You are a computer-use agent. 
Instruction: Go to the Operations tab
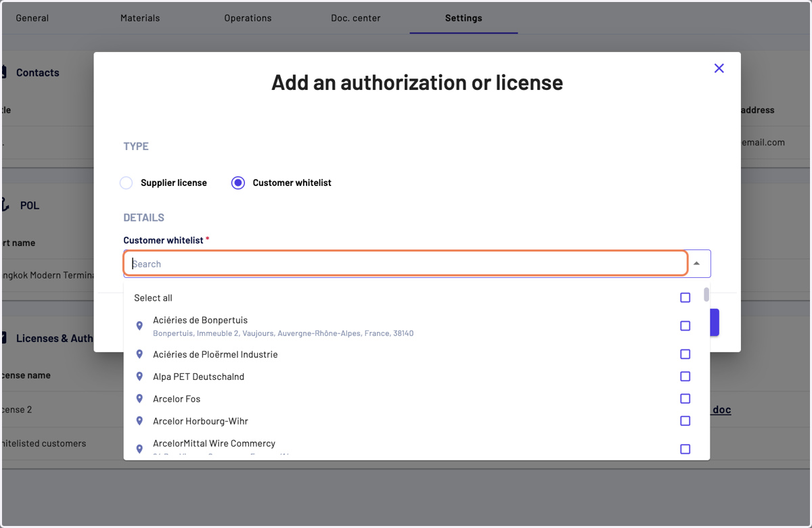pyautogui.click(x=248, y=18)
